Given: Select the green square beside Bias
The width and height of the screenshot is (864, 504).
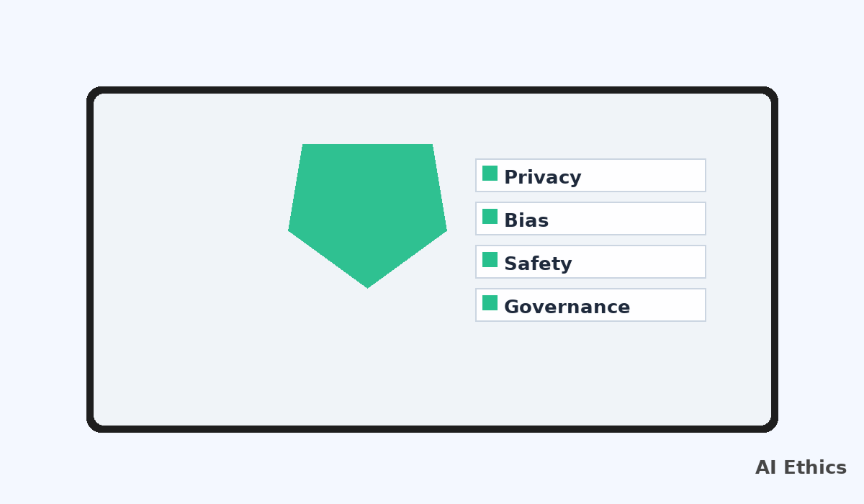Looking at the screenshot, I should tap(490, 217).
